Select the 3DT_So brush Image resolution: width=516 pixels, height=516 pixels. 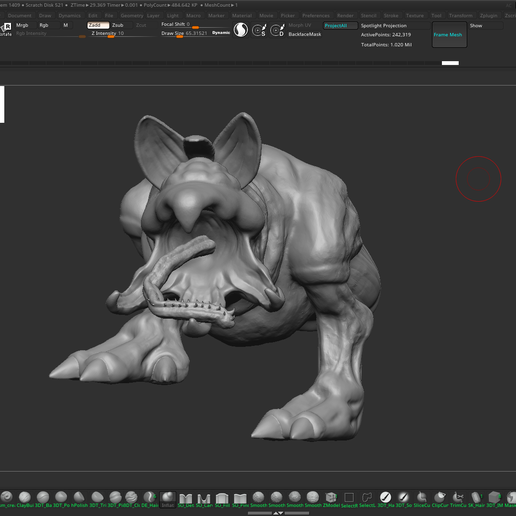(x=403, y=499)
